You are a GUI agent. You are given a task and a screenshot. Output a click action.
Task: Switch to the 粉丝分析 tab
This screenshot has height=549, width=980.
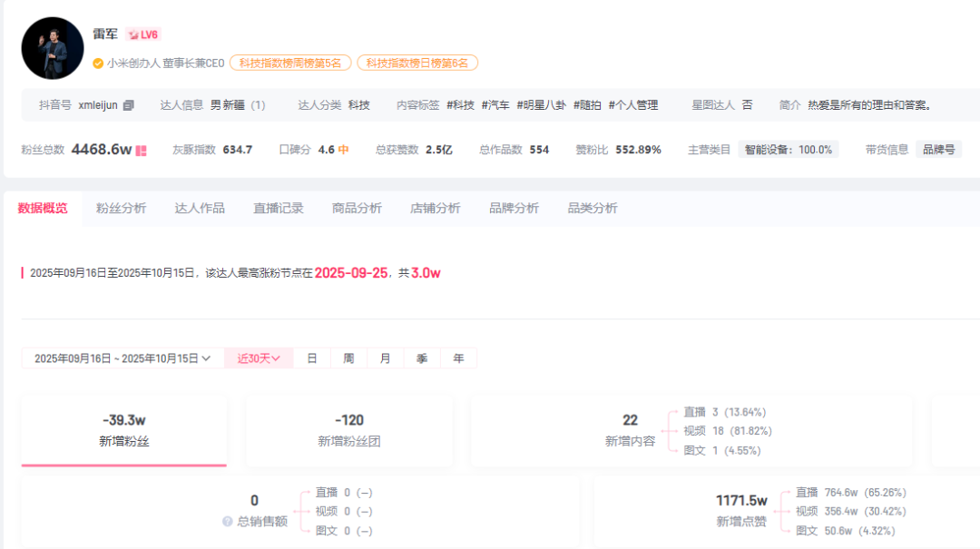(x=121, y=208)
